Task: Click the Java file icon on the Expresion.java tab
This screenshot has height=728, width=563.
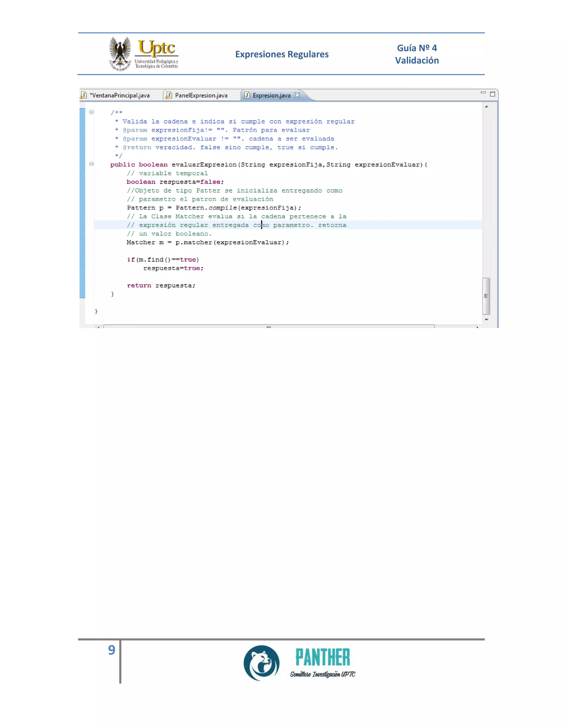Action: pos(247,95)
